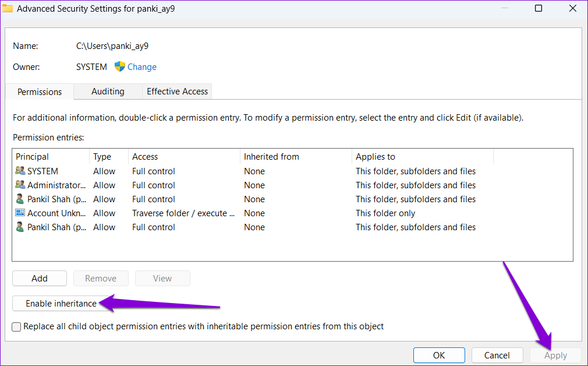Click the Administrators principal group icon
This screenshot has height=366, width=588.
click(x=20, y=185)
